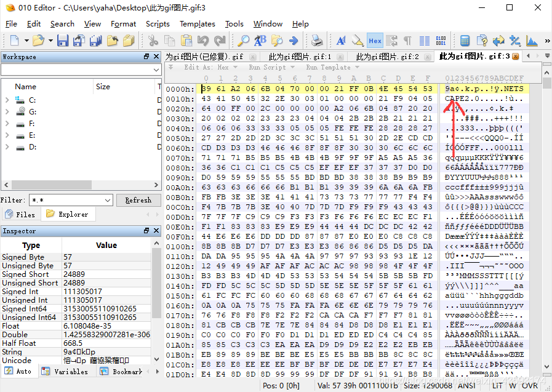Open the Histogram chart icon

[532, 41]
